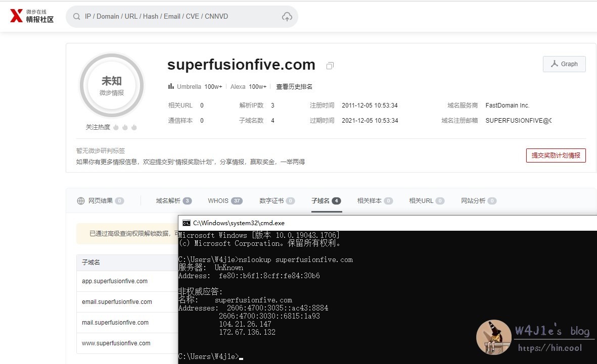Click Alexa 100w+ ranking text

[248, 87]
